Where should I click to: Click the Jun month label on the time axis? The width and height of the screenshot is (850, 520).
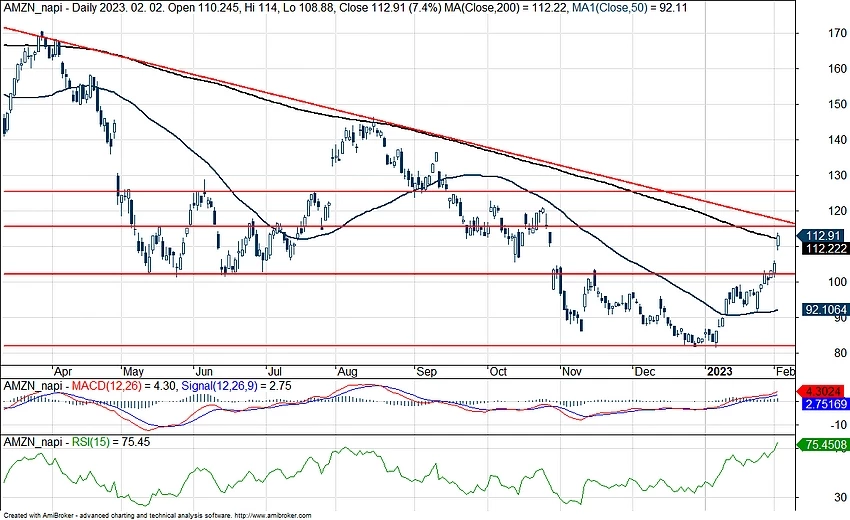[x=204, y=372]
